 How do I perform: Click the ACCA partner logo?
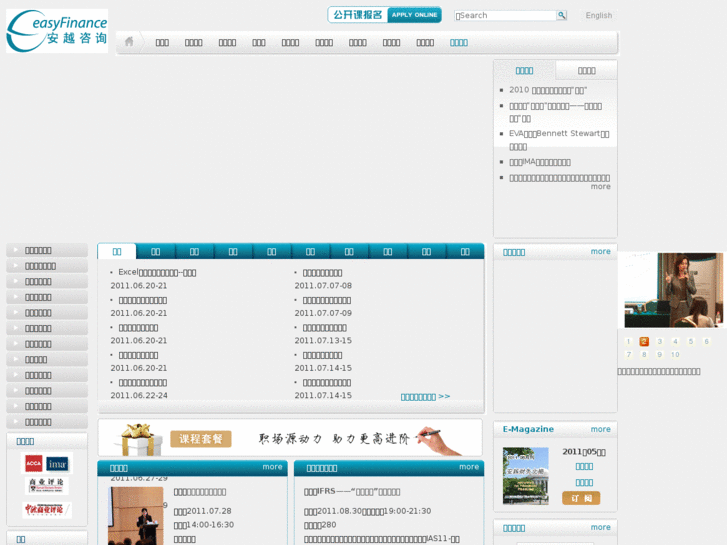[x=34, y=463]
